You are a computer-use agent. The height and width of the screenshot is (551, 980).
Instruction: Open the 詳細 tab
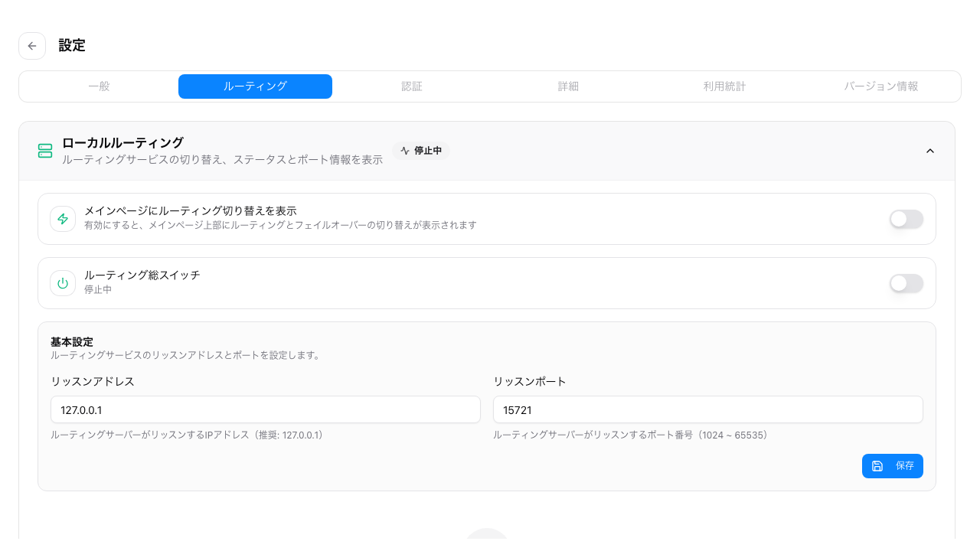tap(568, 86)
